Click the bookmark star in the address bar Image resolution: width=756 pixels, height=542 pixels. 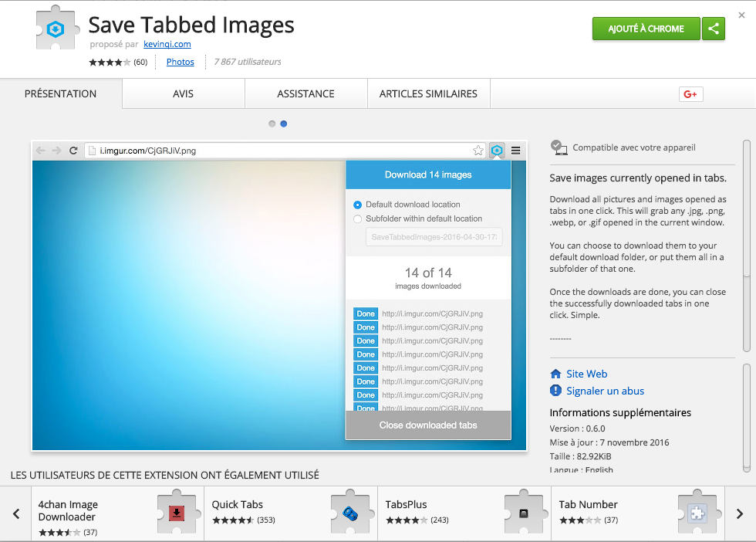tap(478, 151)
